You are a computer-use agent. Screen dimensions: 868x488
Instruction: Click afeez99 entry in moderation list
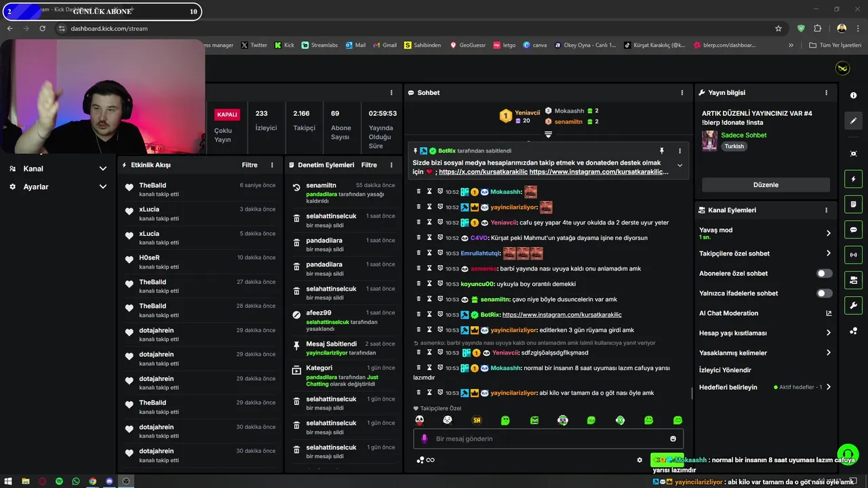(344, 321)
